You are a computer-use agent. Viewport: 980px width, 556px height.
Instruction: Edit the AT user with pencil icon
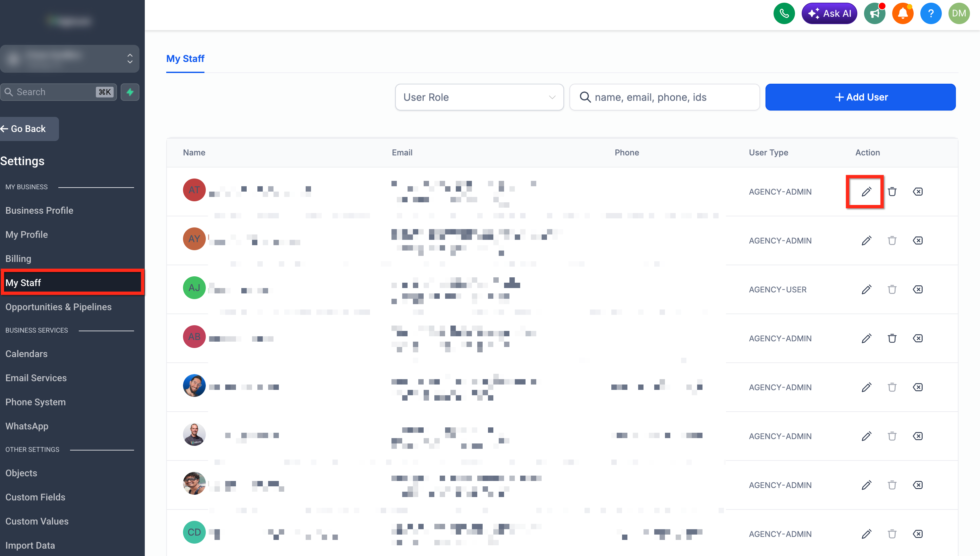[x=866, y=192]
